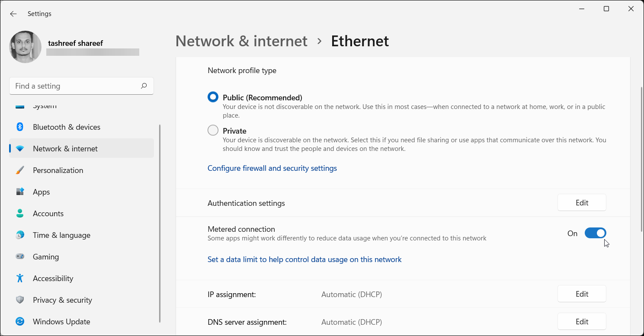This screenshot has height=336, width=644.
Task: Edit the IP assignment
Action: click(x=582, y=294)
